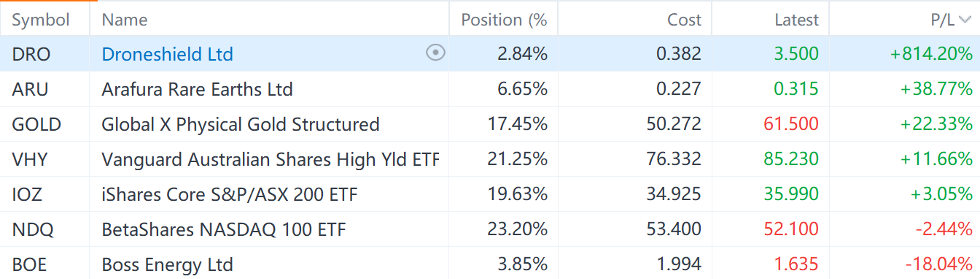
Task: Select the iShares Core S&P/ASX 200 ETF
Action: 490,194
